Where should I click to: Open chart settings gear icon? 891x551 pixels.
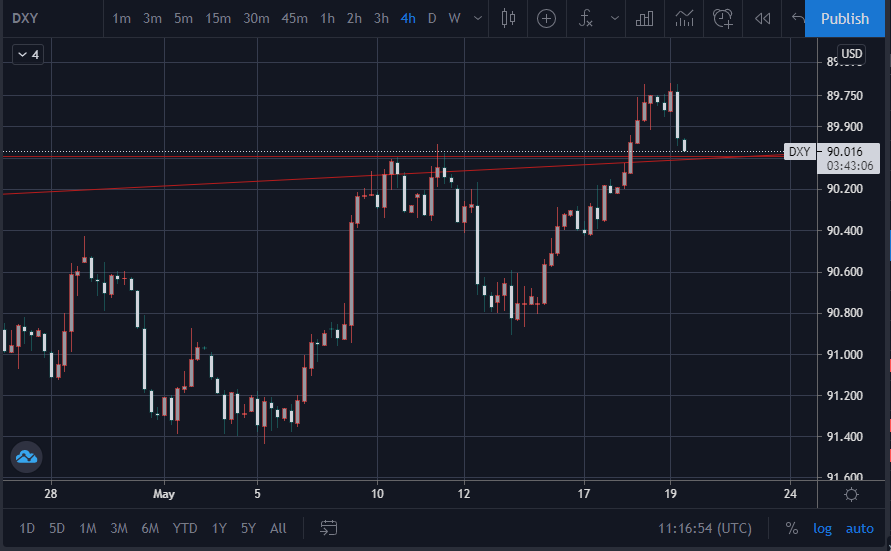click(x=851, y=494)
